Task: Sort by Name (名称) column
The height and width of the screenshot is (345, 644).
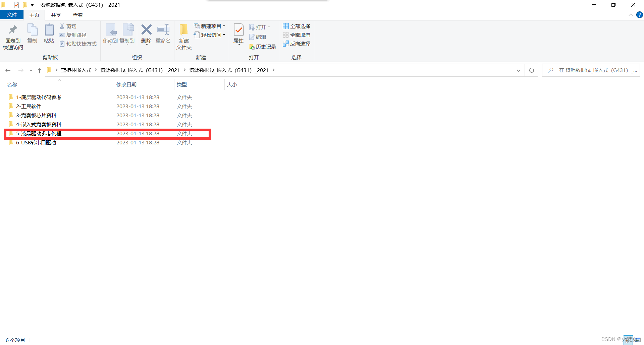Action: coord(12,84)
